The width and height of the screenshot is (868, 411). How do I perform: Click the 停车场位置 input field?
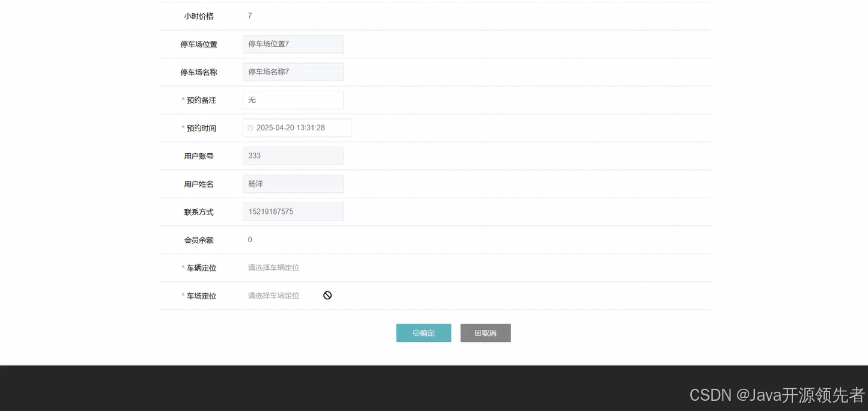[x=293, y=44]
